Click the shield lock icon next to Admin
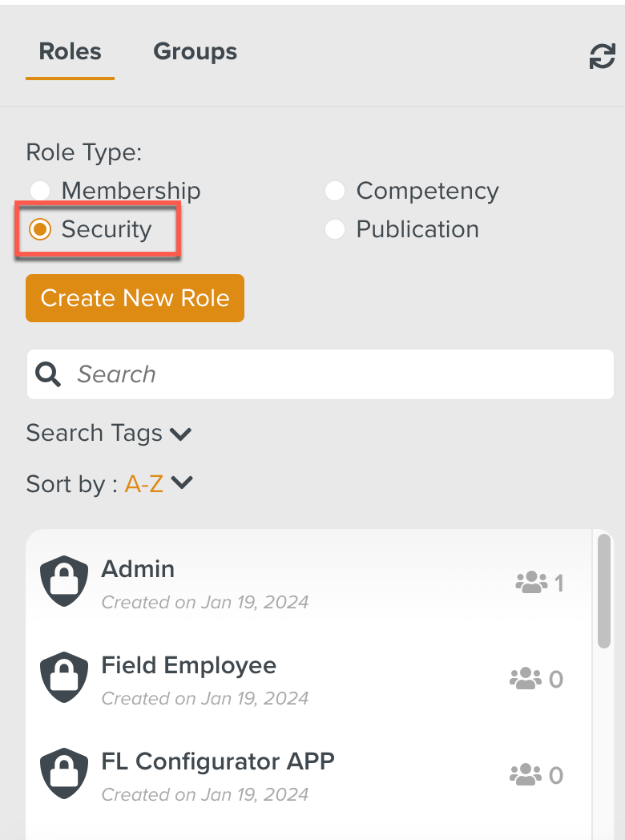The image size is (625, 840). (x=63, y=580)
